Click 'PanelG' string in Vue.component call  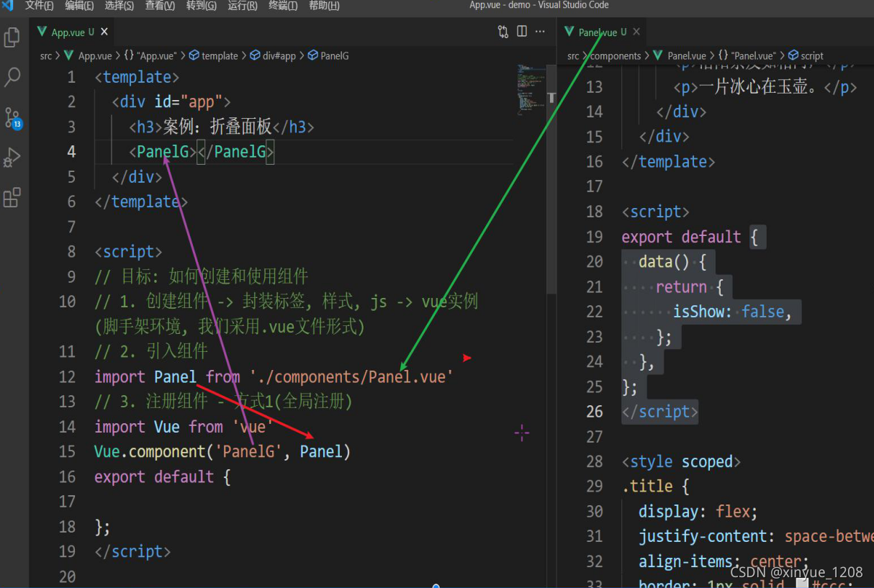(x=249, y=452)
